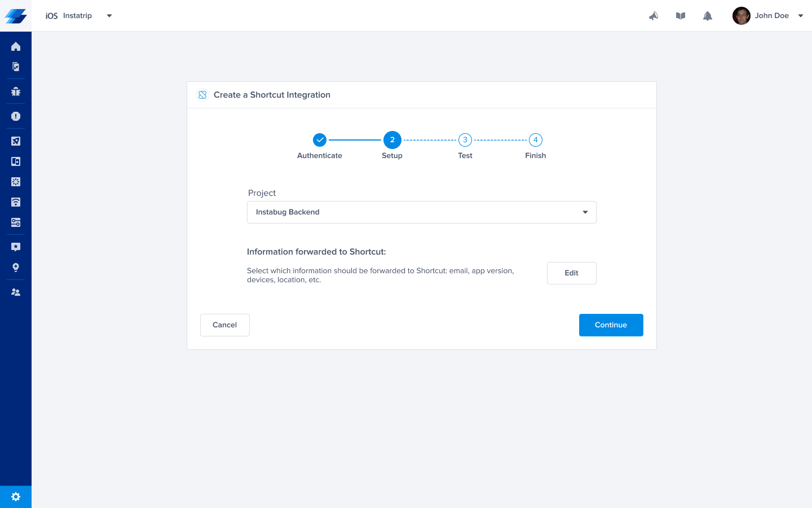Click the megaphone announcements icon
This screenshot has height=508, width=812.
coord(654,16)
